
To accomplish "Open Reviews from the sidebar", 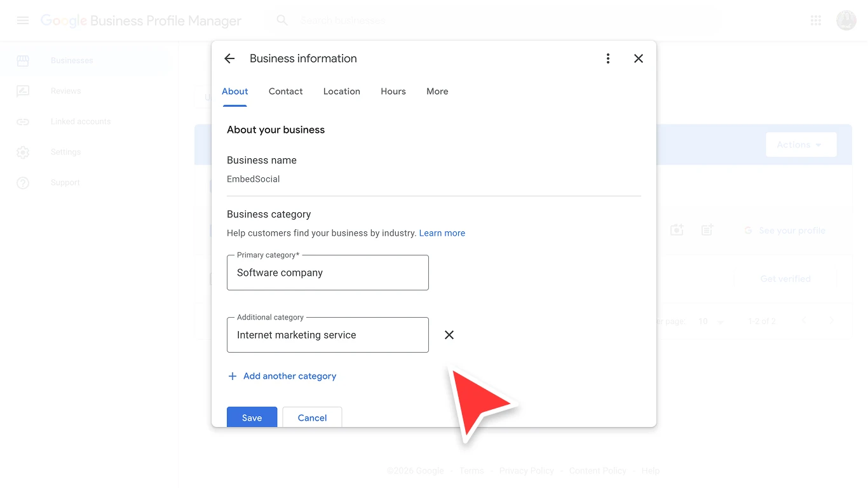I will (x=65, y=91).
